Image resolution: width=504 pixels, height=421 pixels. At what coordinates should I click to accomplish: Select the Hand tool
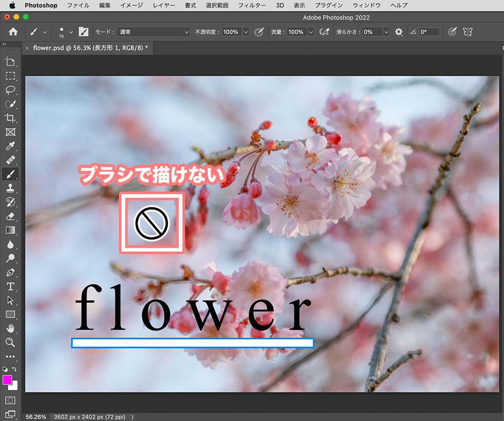[10, 328]
